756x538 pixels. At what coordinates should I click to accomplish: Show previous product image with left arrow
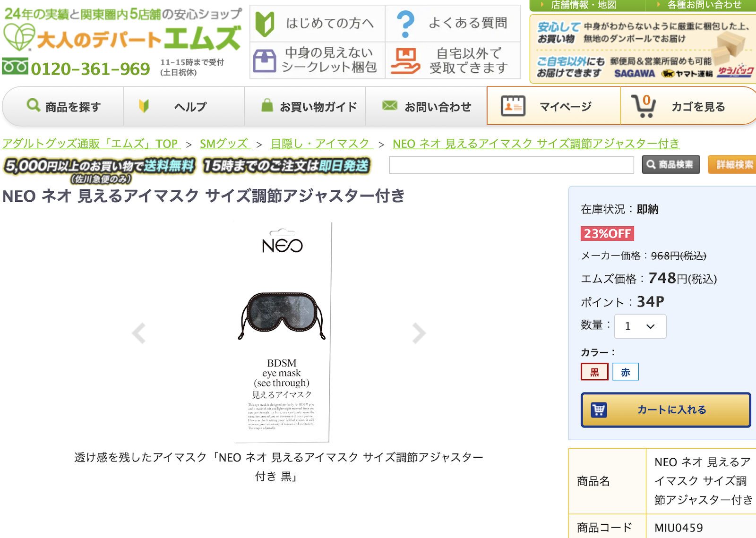pos(138,333)
